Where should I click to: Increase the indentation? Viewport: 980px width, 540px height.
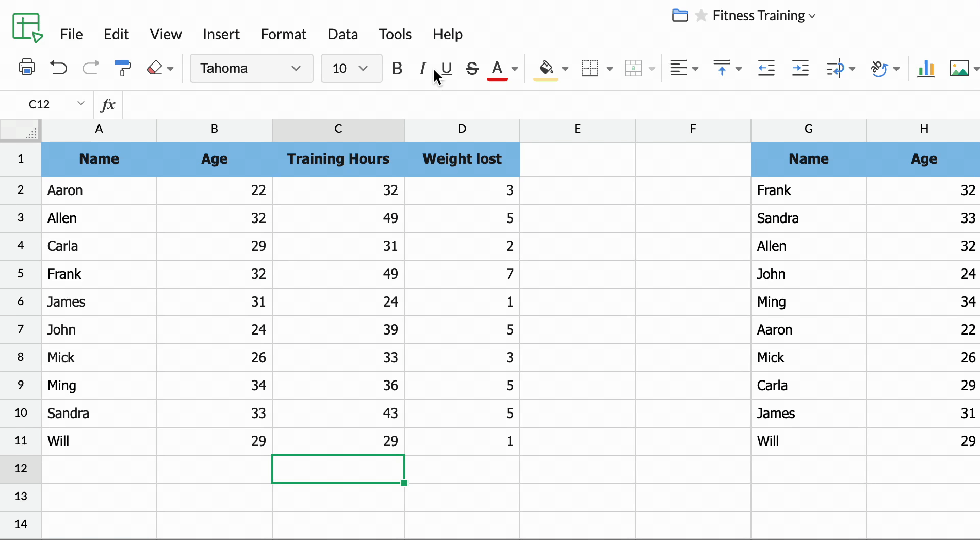[x=800, y=68]
